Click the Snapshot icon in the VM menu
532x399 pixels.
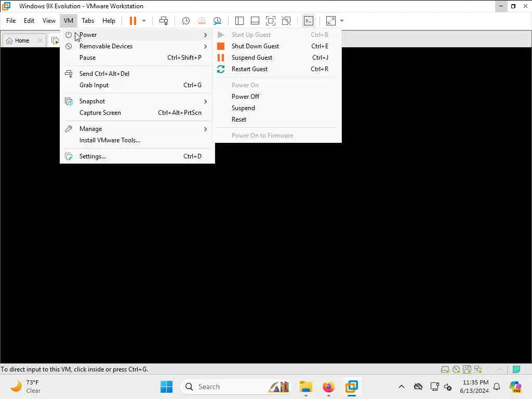pos(69,101)
